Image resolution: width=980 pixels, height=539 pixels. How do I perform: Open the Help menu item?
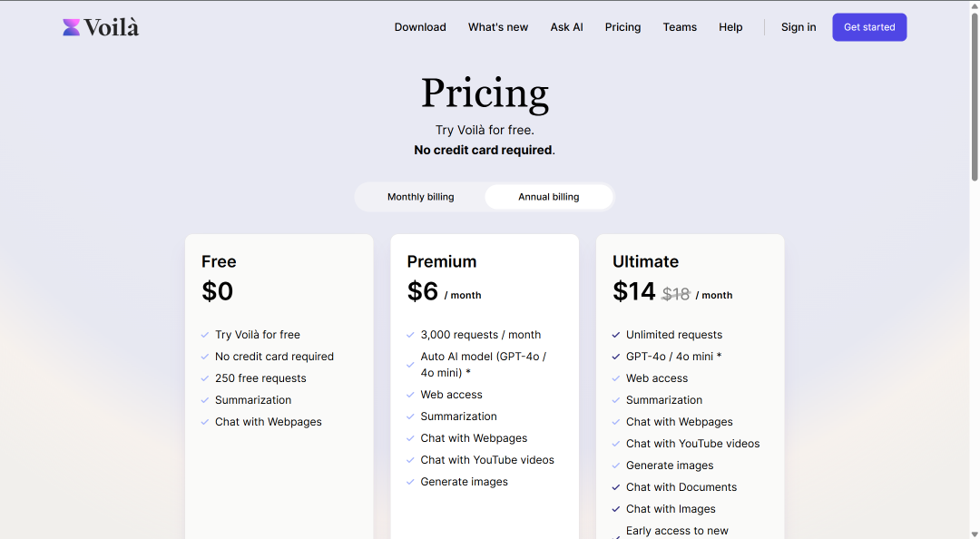[x=730, y=27]
